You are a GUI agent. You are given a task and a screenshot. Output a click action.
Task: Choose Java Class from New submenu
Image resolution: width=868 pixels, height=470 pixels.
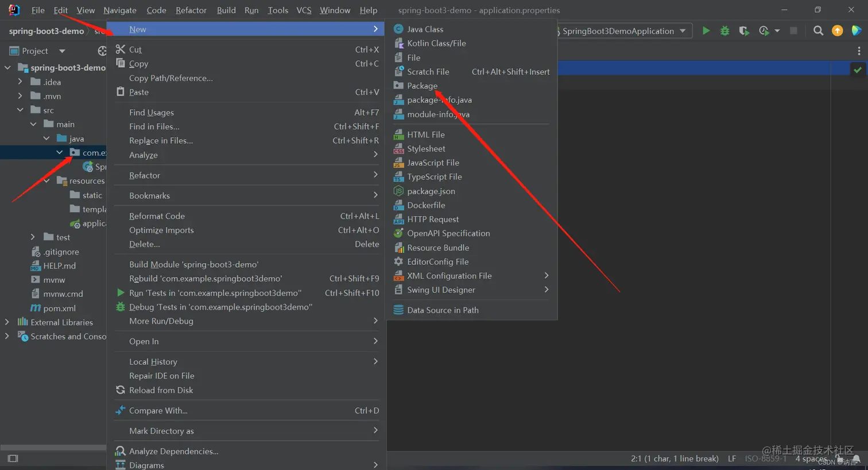(x=425, y=29)
